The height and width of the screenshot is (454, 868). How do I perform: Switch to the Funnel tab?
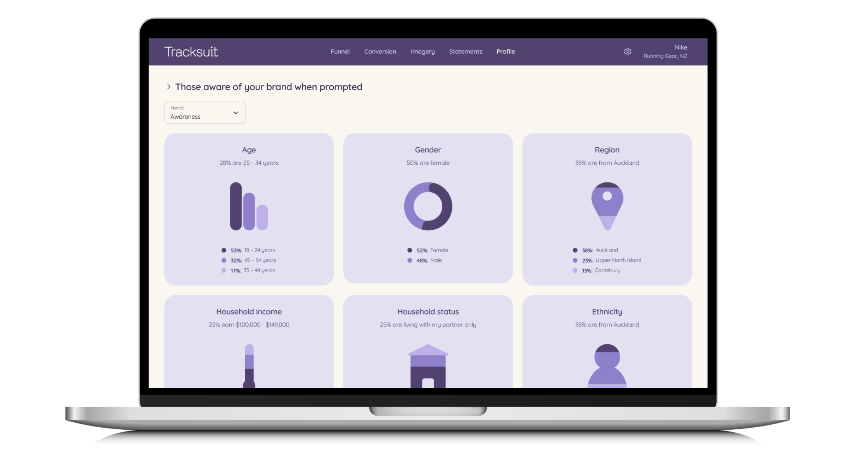[339, 51]
